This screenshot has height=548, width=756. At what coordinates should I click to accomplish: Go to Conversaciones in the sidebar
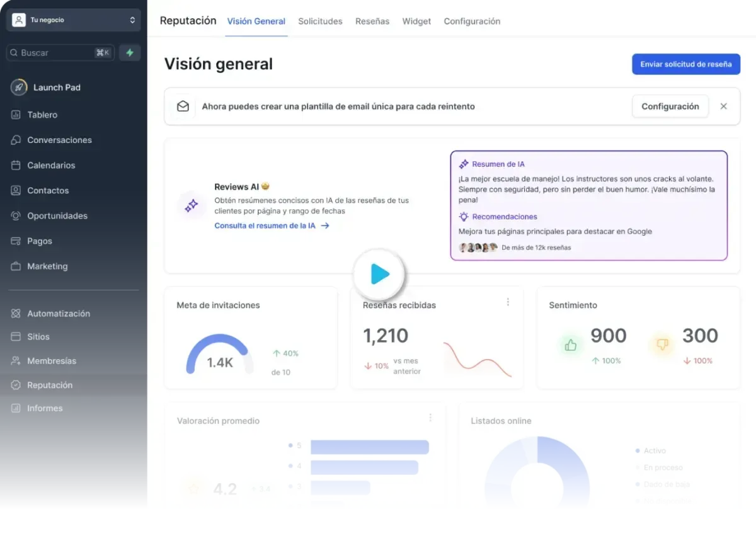pyautogui.click(x=59, y=140)
